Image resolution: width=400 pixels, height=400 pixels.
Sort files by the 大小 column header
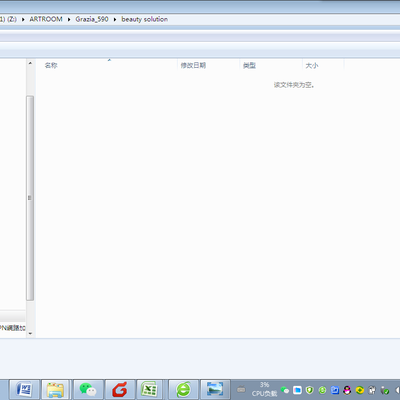point(323,65)
